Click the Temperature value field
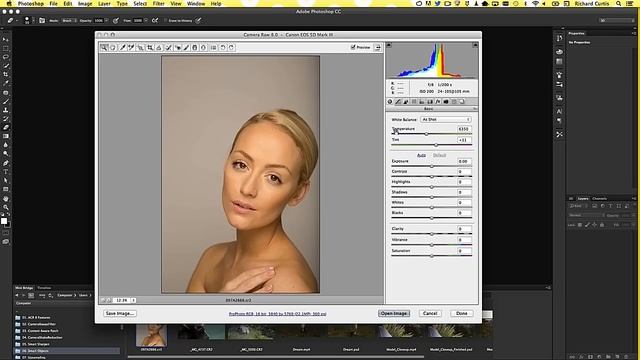The height and width of the screenshot is (360, 640). [464, 129]
